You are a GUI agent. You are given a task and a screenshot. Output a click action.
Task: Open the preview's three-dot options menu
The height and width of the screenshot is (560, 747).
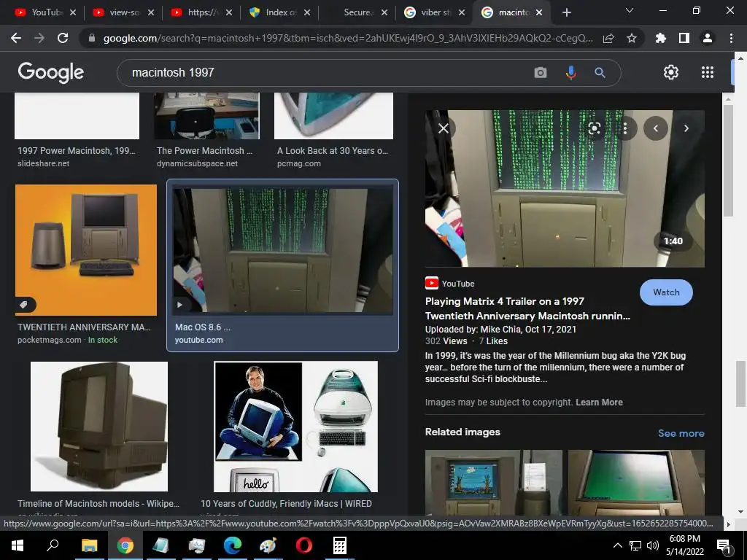(624, 128)
